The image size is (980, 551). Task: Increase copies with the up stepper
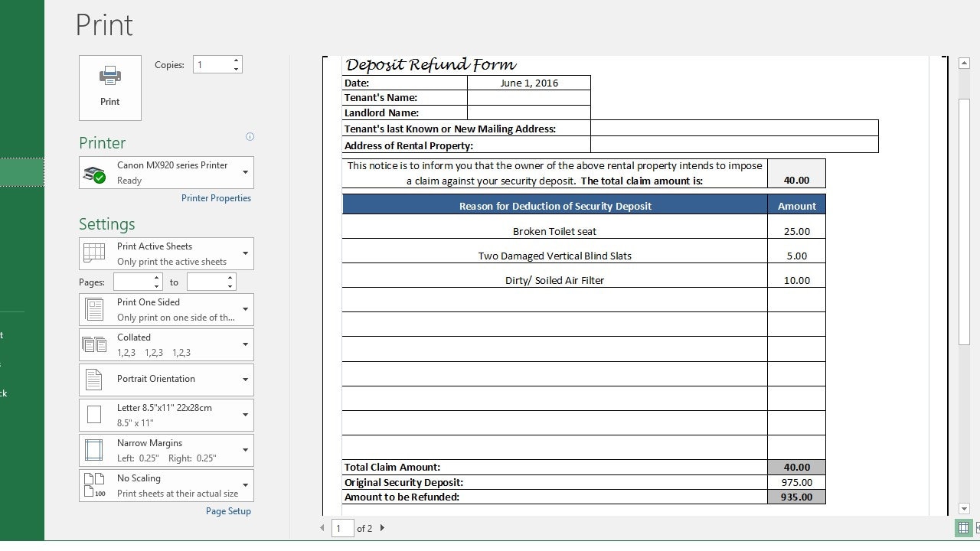pyautogui.click(x=236, y=60)
